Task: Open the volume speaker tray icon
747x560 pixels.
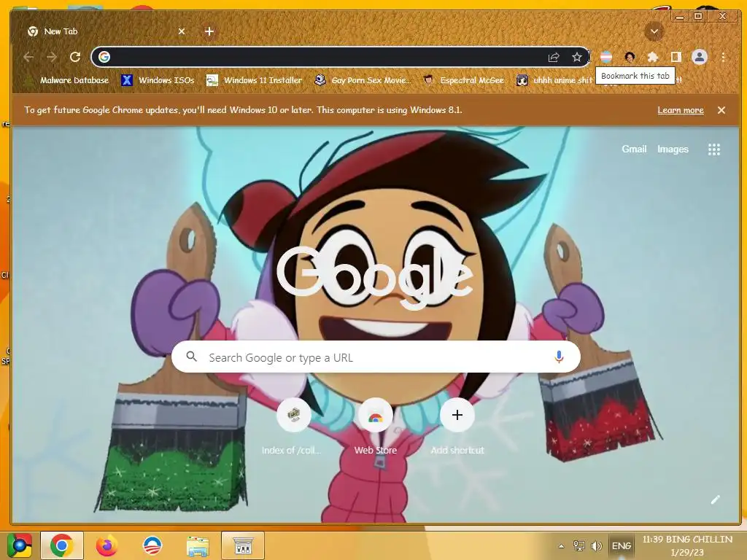Action: [x=596, y=546]
